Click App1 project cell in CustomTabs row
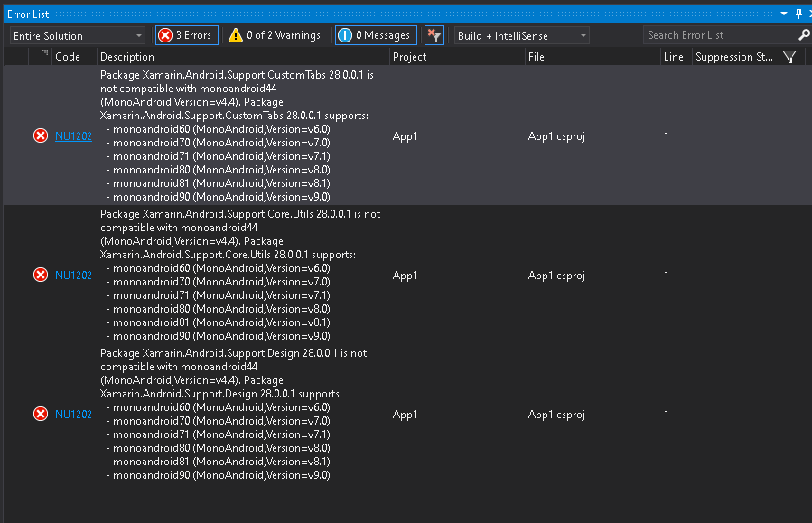 [405, 136]
